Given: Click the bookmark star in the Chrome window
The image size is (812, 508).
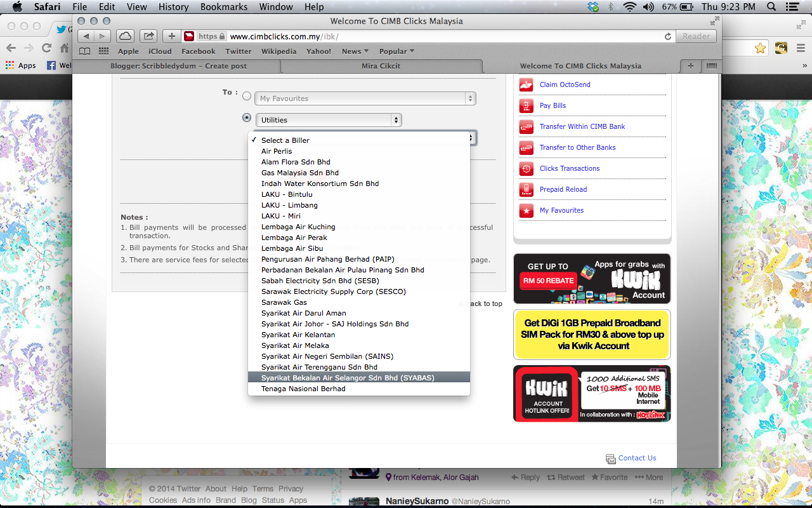Looking at the screenshot, I should point(760,48).
